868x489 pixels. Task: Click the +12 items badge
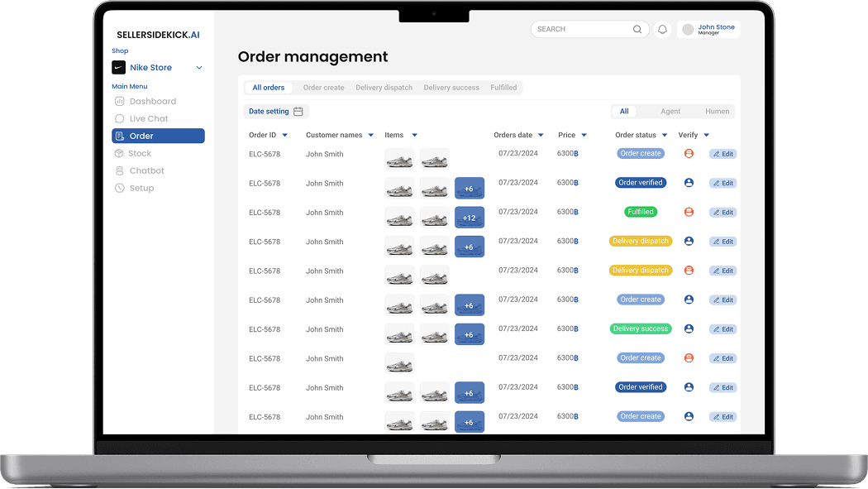[x=470, y=218]
